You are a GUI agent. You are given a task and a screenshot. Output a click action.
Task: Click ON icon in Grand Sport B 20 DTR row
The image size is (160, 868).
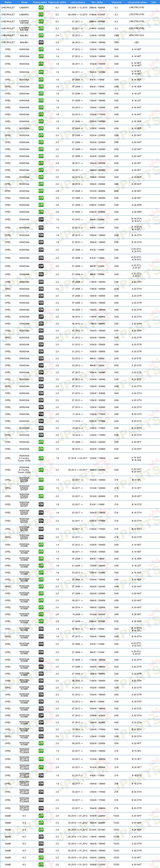click(41, 537)
